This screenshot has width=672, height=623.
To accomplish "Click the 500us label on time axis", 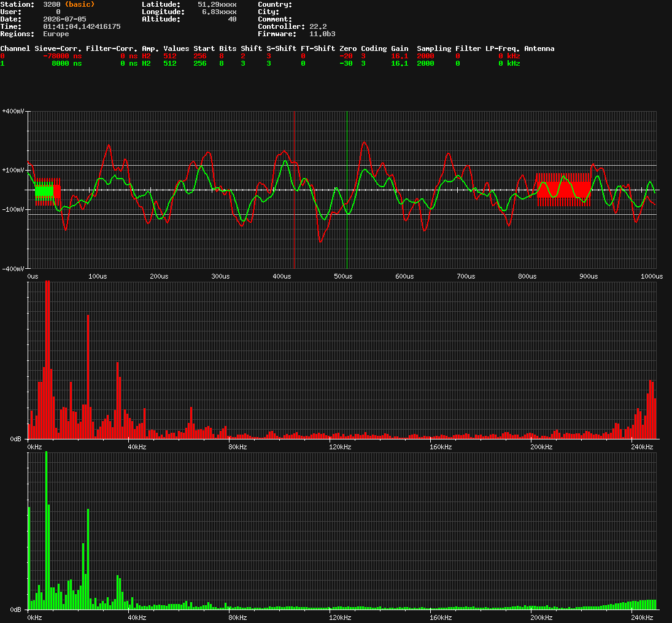I will point(343,276).
